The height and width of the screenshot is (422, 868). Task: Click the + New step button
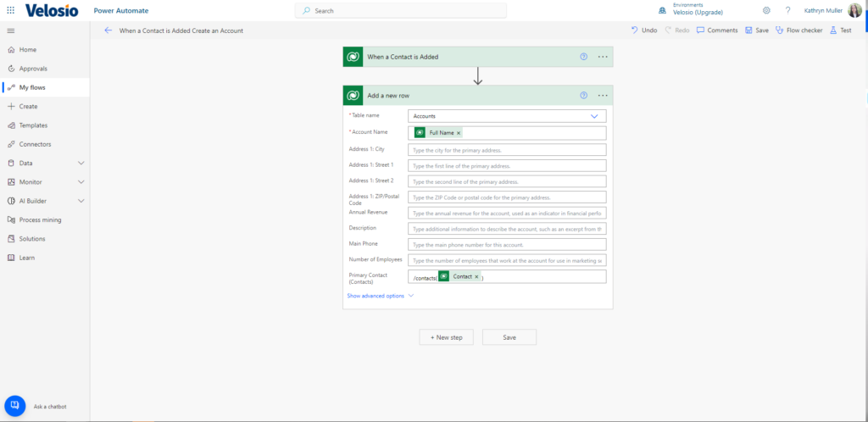[446, 337]
